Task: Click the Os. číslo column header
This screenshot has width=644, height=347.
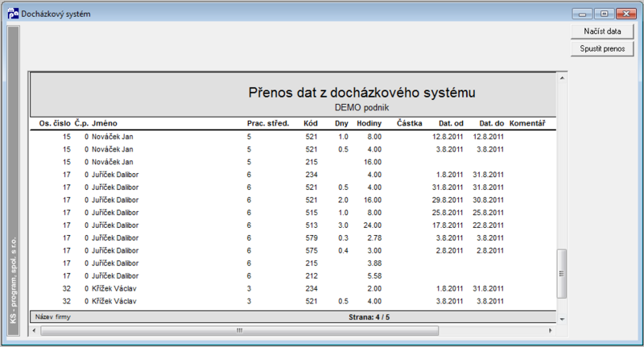Action: pos(55,123)
